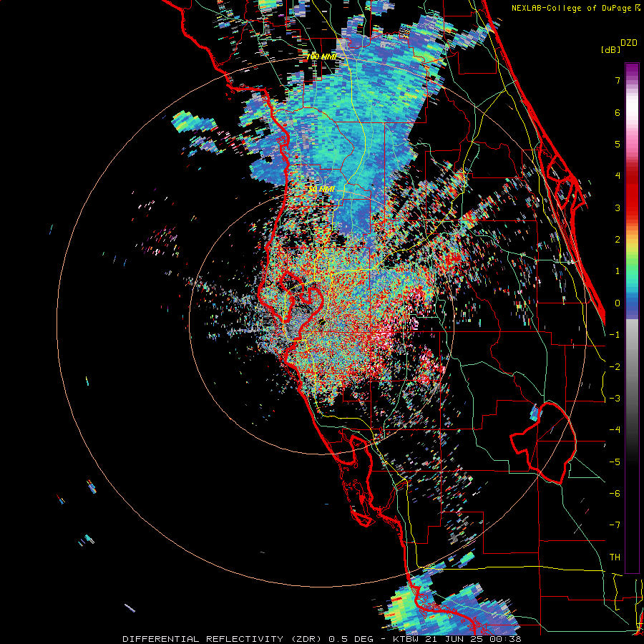The width and height of the screenshot is (644, 644).
Task: Click DIFFERENTIAL REFLECTIVITY (ZDR) in the caption
Action: click(x=222, y=639)
